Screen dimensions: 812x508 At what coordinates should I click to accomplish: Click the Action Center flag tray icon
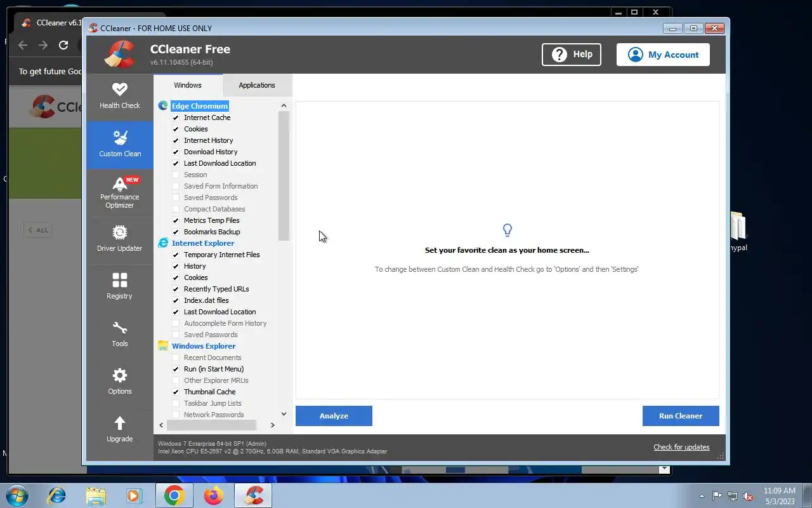pos(717,496)
